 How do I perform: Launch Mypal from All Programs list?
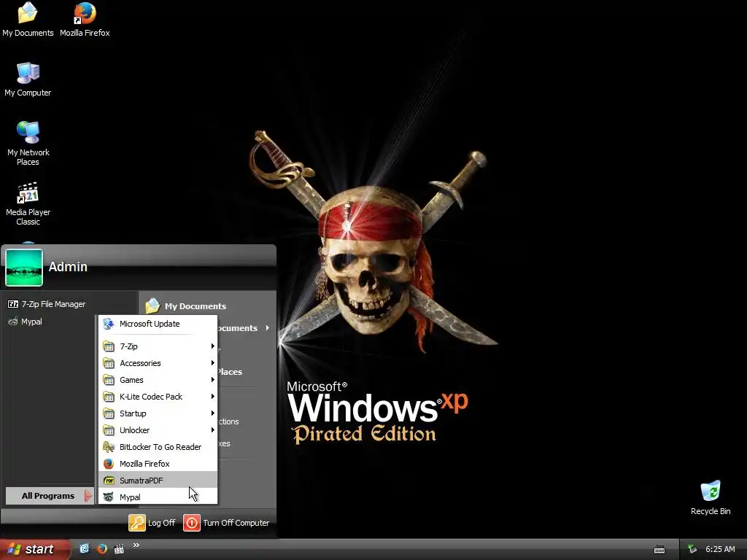tap(158, 497)
